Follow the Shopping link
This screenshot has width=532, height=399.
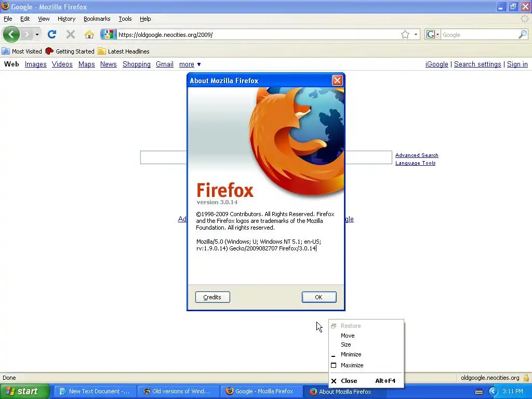tap(137, 64)
